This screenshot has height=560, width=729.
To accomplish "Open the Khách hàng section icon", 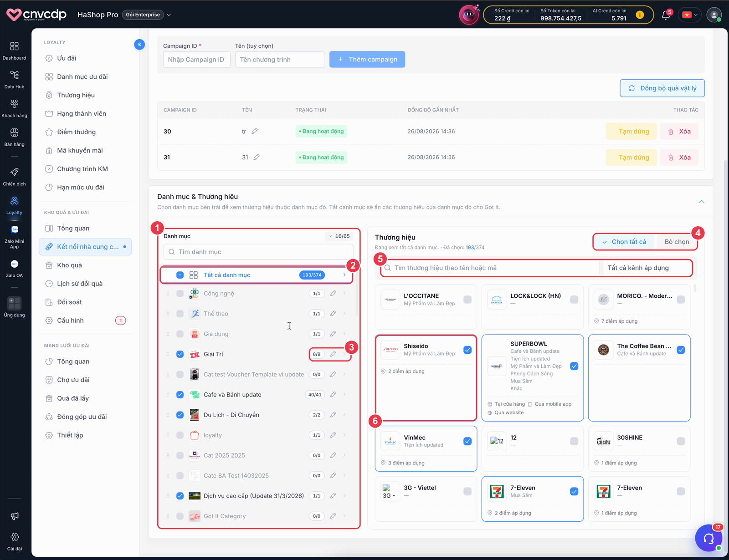I will point(14,104).
